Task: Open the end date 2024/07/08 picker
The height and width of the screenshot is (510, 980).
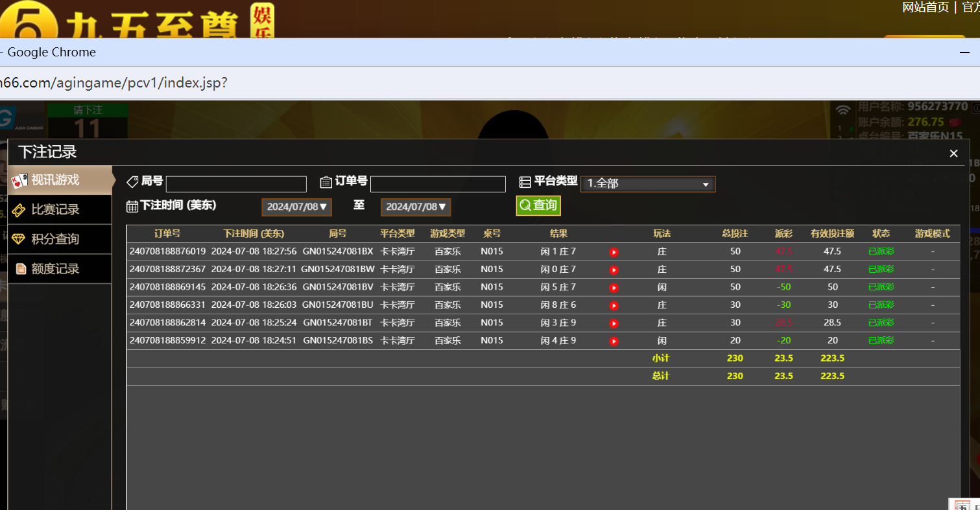Action: (416, 207)
